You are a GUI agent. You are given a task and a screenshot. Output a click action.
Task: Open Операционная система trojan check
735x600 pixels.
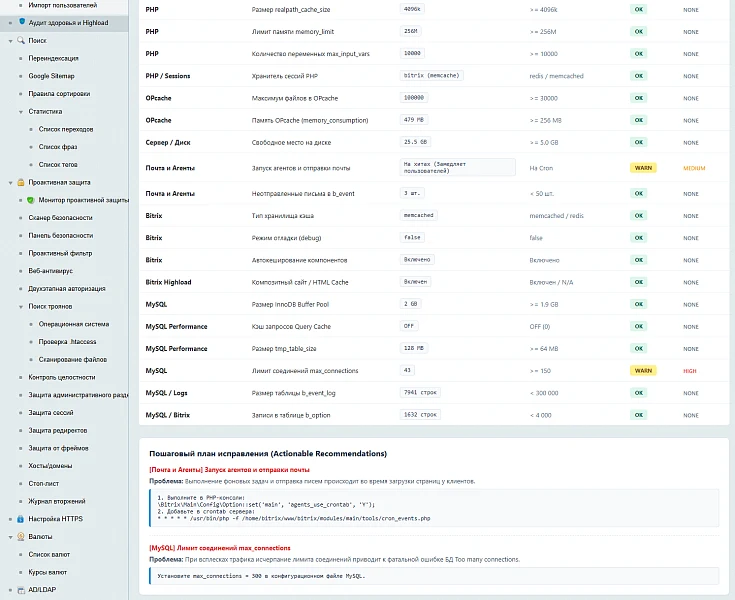click(x=74, y=324)
